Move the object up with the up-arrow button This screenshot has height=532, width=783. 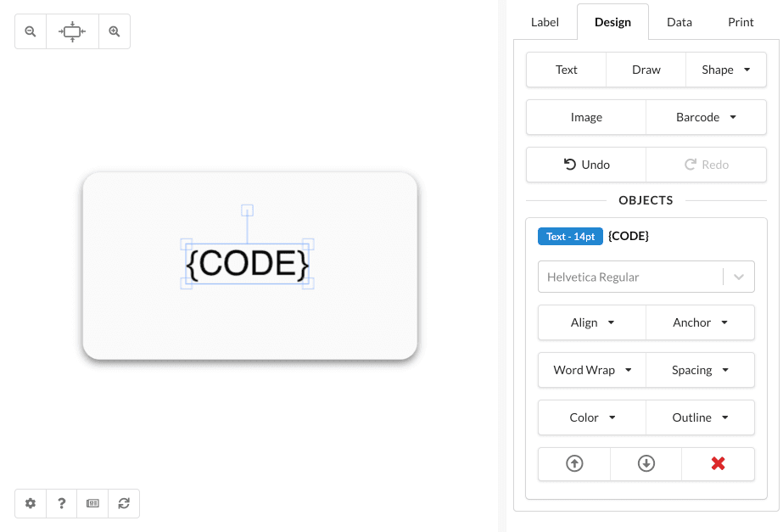tap(573, 463)
